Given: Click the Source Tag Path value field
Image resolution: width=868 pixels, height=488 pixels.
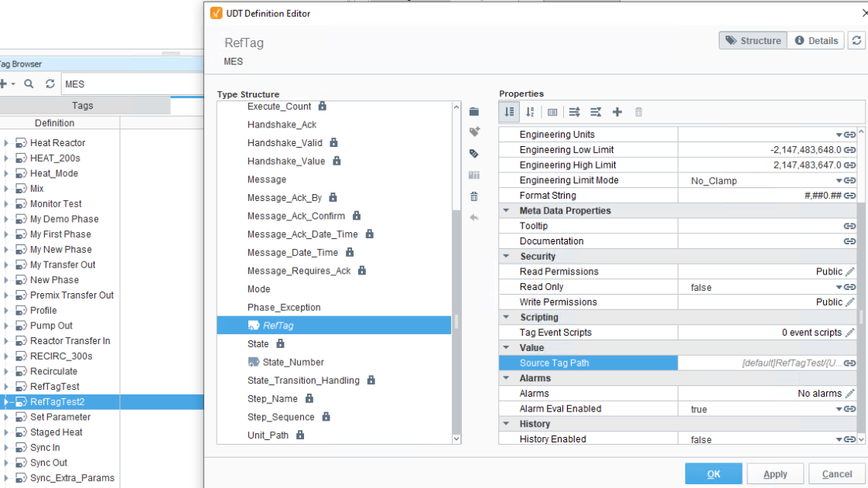Looking at the screenshot, I should coord(758,363).
